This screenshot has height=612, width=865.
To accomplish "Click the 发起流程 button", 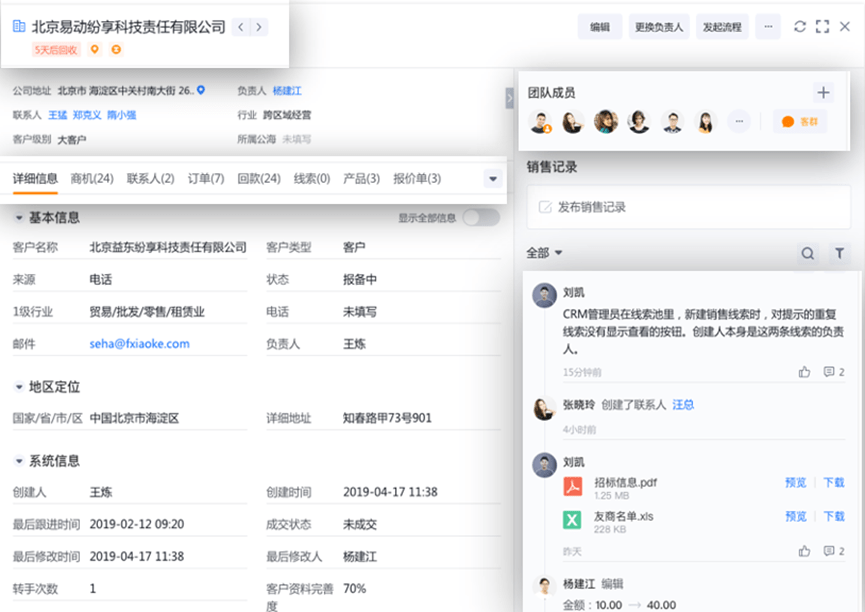I will point(722,26).
